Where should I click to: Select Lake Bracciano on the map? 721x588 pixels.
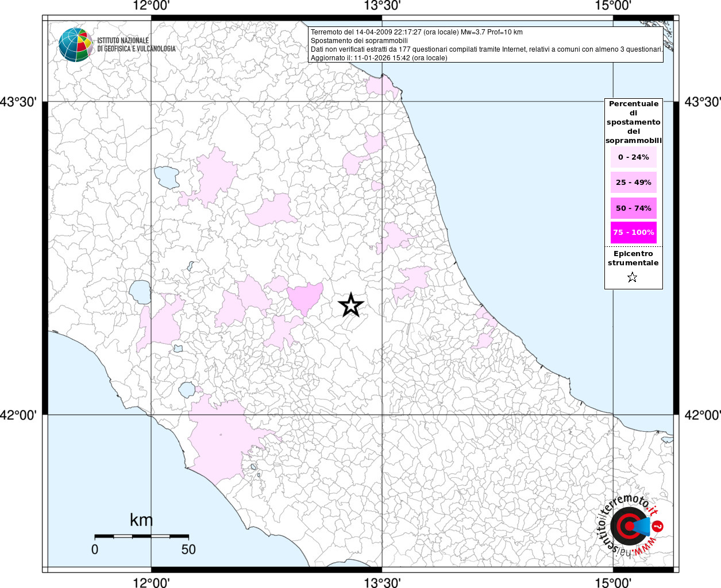click(x=186, y=390)
